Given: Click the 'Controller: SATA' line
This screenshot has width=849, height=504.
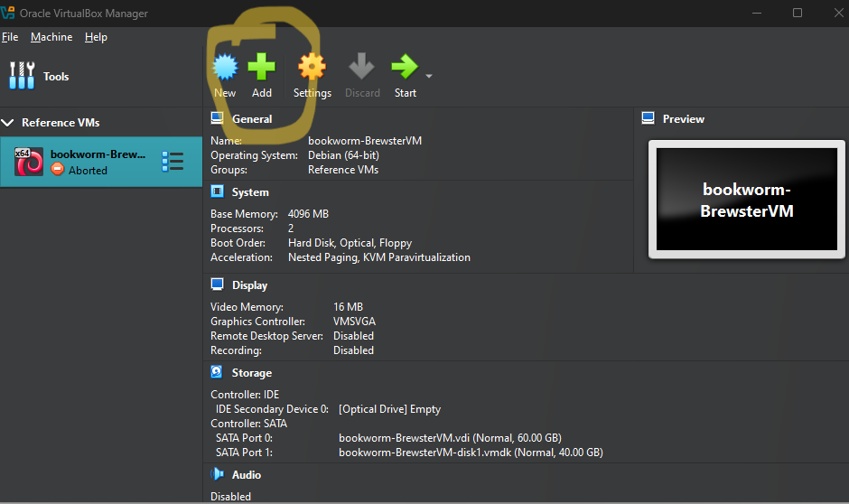Looking at the screenshot, I should point(249,424).
